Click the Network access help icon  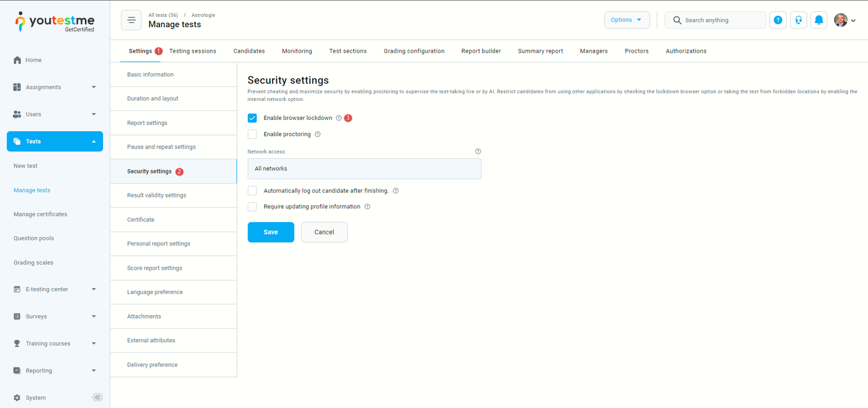coord(478,151)
